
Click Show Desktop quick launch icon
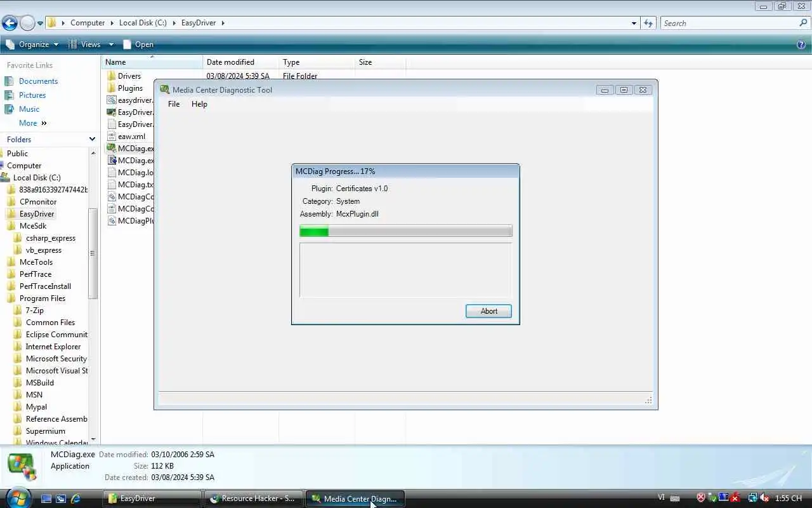pos(46,498)
